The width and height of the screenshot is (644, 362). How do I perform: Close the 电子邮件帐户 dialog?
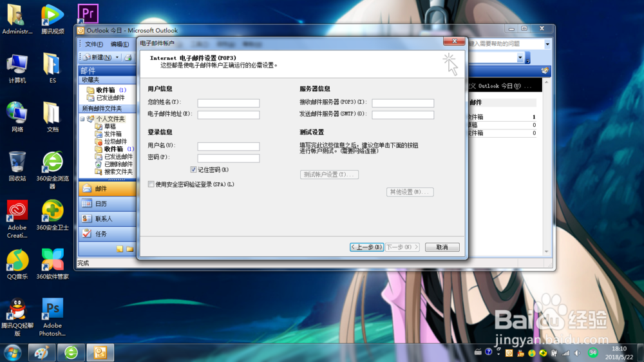click(454, 41)
